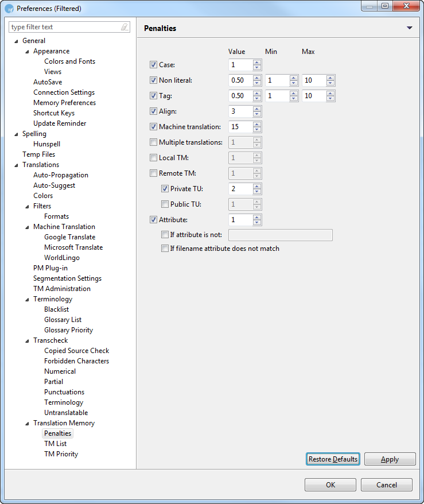Click the 'type filter text' search field

click(69, 27)
